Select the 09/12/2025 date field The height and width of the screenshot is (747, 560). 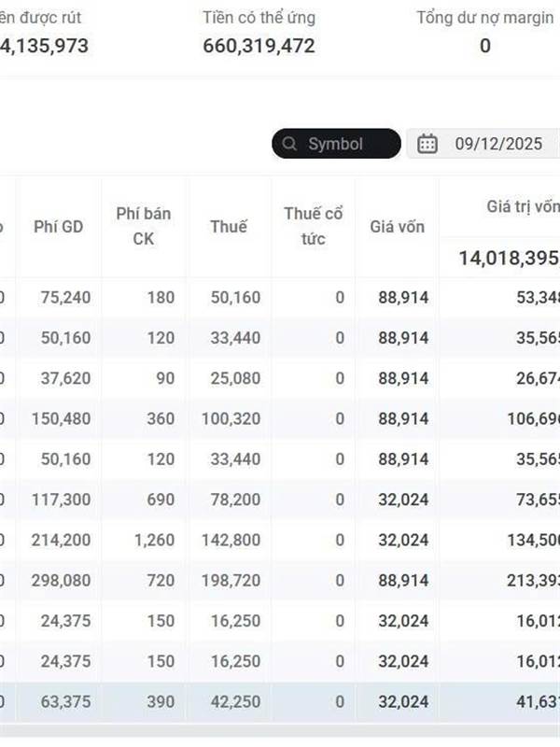click(x=498, y=144)
